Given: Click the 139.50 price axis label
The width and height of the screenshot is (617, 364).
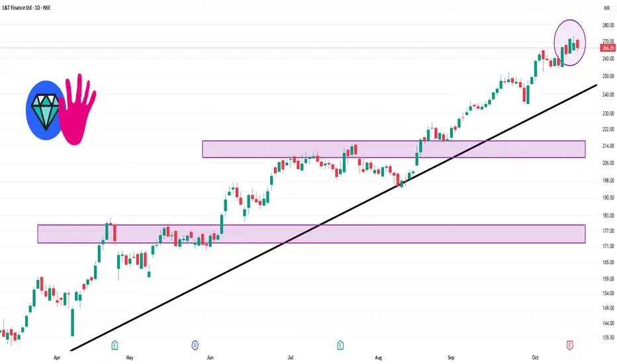Looking at the screenshot, I should coord(606,337).
